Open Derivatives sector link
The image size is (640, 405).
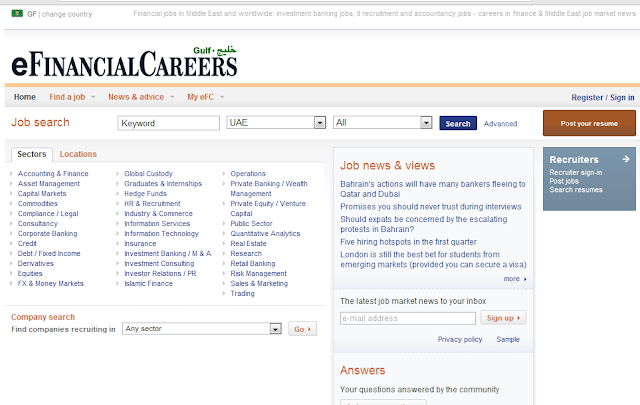pos(36,263)
